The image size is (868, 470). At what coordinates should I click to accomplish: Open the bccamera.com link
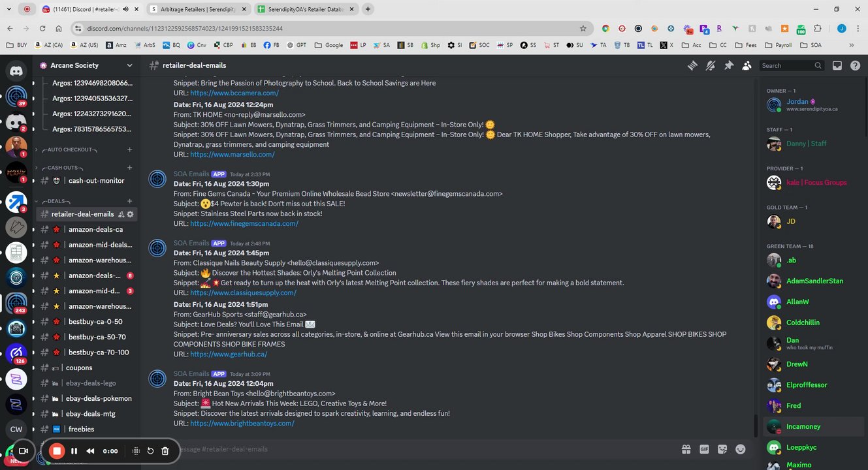pos(234,93)
